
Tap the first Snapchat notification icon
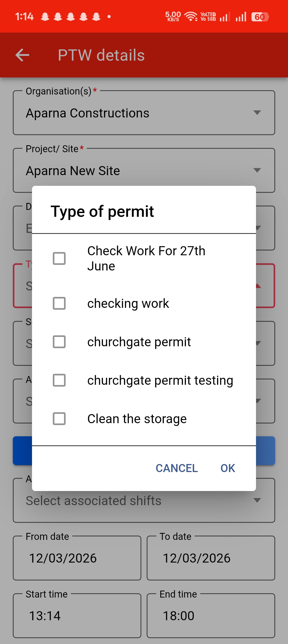pyautogui.click(x=45, y=17)
